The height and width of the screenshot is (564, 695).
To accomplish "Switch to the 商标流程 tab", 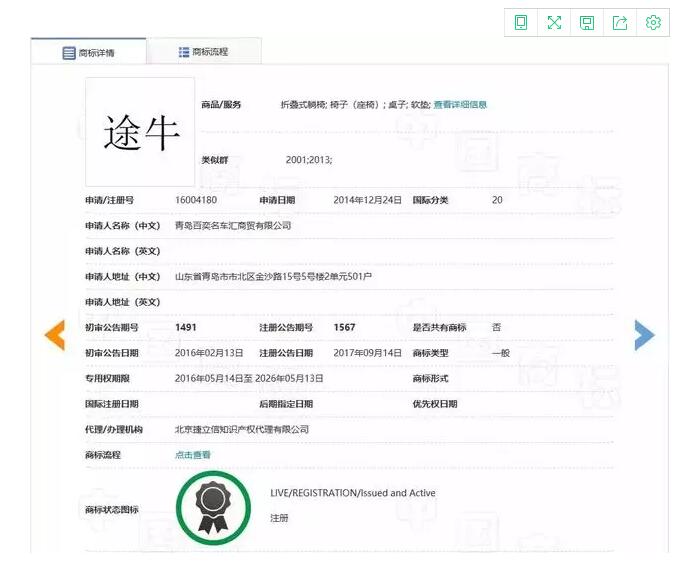I will pos(204,52).
